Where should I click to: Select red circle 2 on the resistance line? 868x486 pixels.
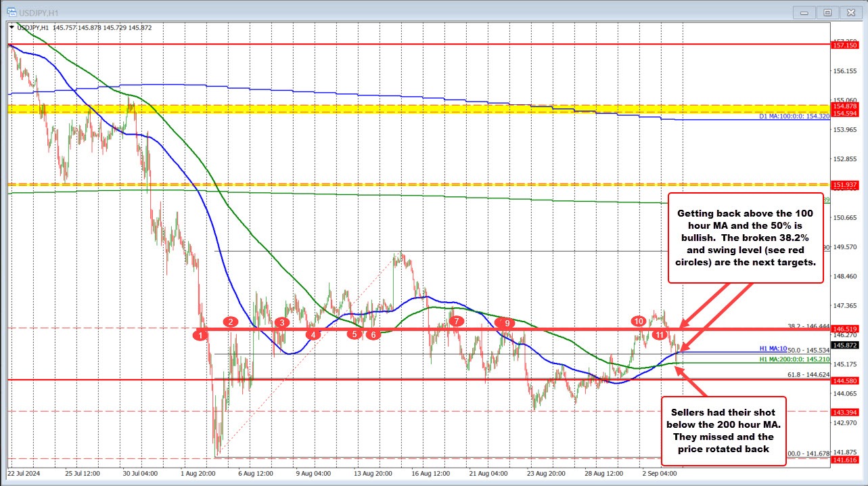click(229, 322)
